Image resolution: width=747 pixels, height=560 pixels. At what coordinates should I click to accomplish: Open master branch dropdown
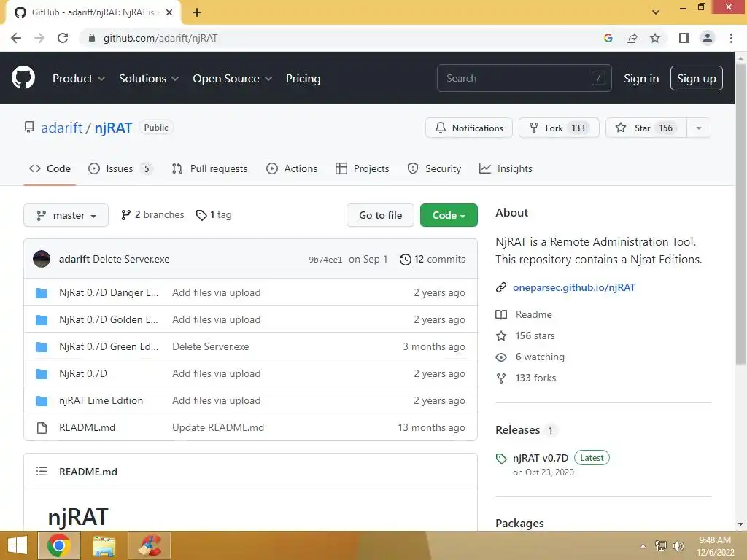tap(66, 215)
